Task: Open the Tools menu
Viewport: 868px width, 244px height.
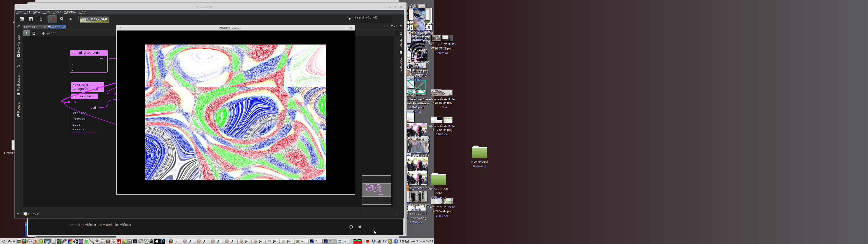Action: click(57, 12)
